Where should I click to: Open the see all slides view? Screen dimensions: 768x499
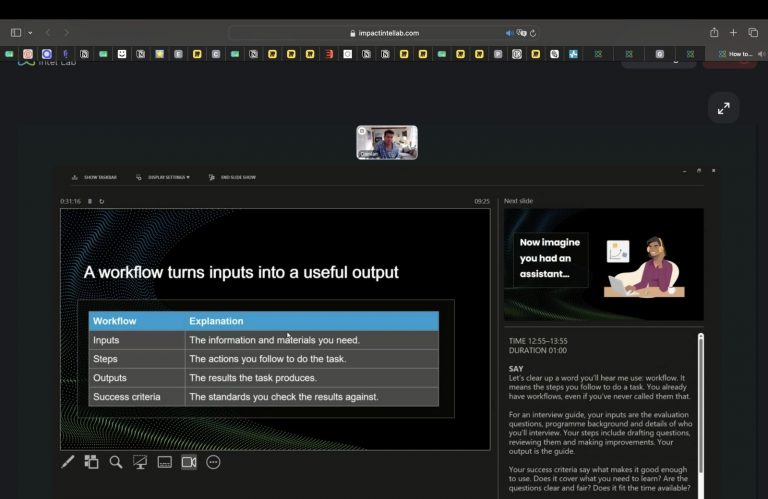click(91, 462)
